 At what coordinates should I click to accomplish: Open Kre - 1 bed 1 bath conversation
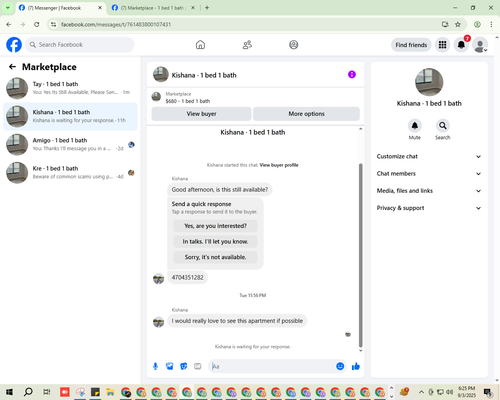pos(70,173)
